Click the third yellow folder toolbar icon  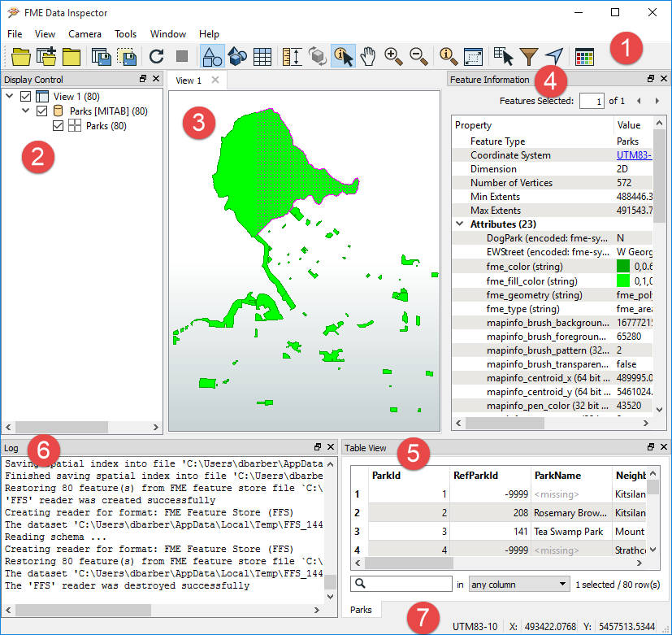[x=72, y=57]
